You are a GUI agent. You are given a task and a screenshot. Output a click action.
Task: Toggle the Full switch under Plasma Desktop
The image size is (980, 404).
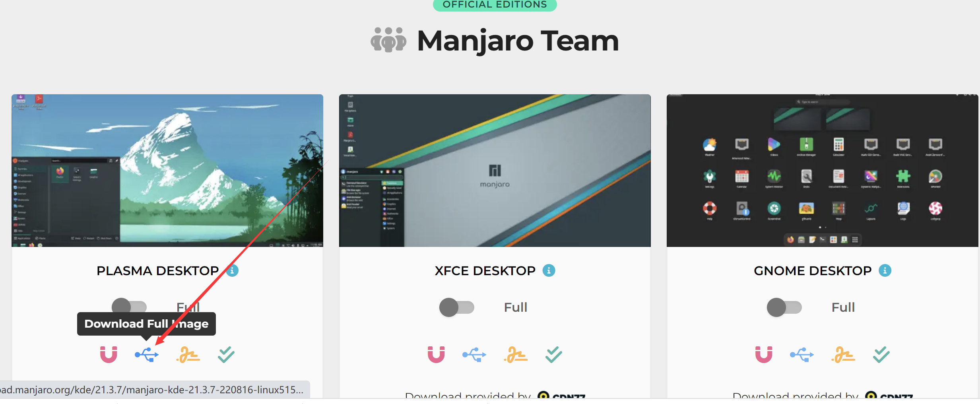pos(129,307)
